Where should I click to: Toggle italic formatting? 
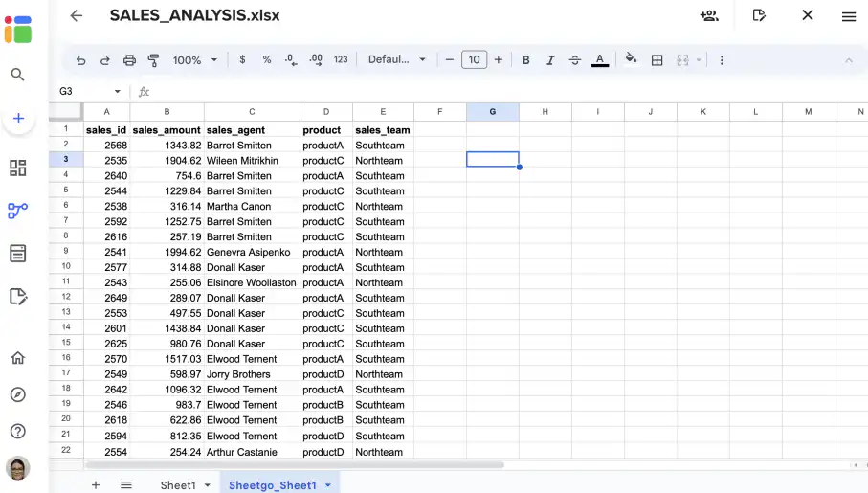(x=550, y=60)
